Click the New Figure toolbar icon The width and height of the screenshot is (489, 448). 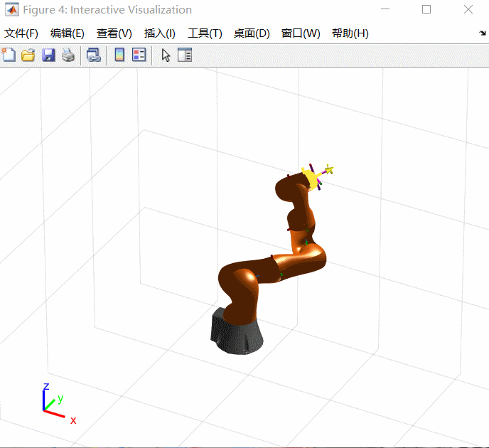coord(9,55)
